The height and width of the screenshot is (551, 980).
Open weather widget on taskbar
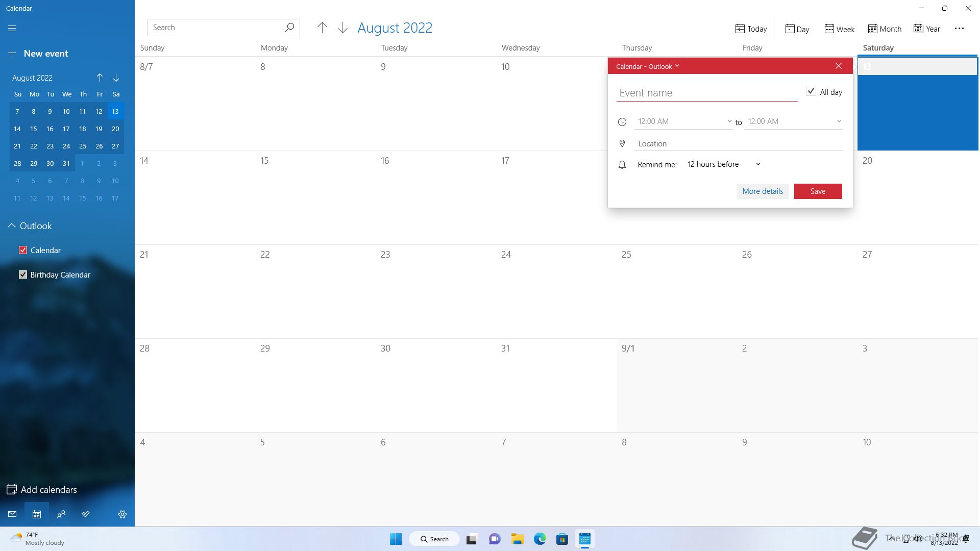click(37, 539)
